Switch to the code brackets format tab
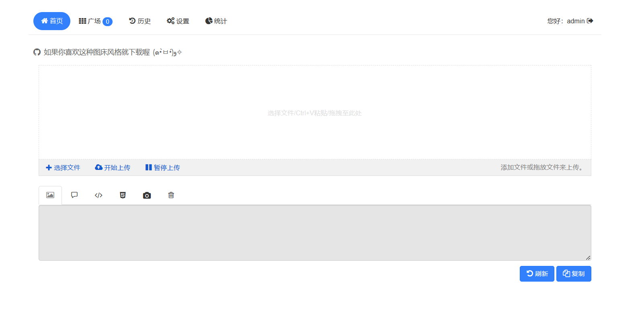644x333 pixels. [x=98, y=195]
